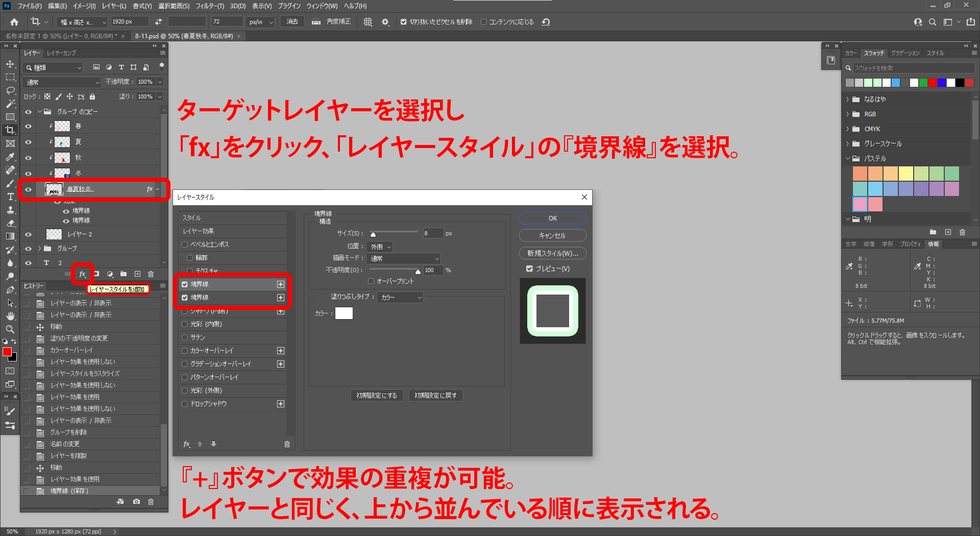980x536 pixels.
Task: Toggle 切り抜いたピクセルを削除 checkbox
Action: (404, 22)
